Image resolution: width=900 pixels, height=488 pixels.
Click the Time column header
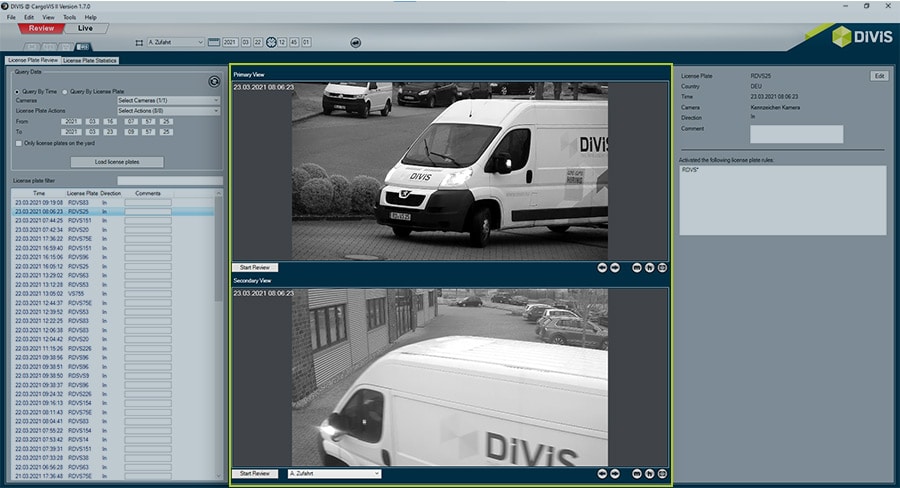tap(38, 193)
